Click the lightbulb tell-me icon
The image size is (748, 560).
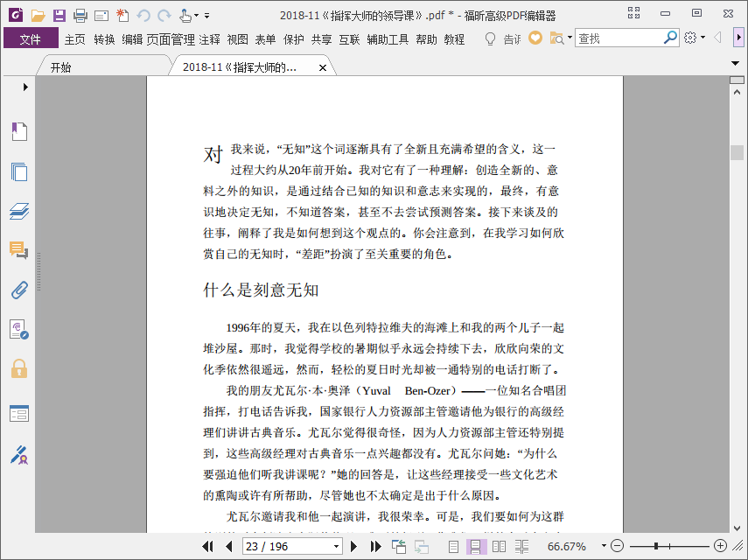(x=490, y=38)
